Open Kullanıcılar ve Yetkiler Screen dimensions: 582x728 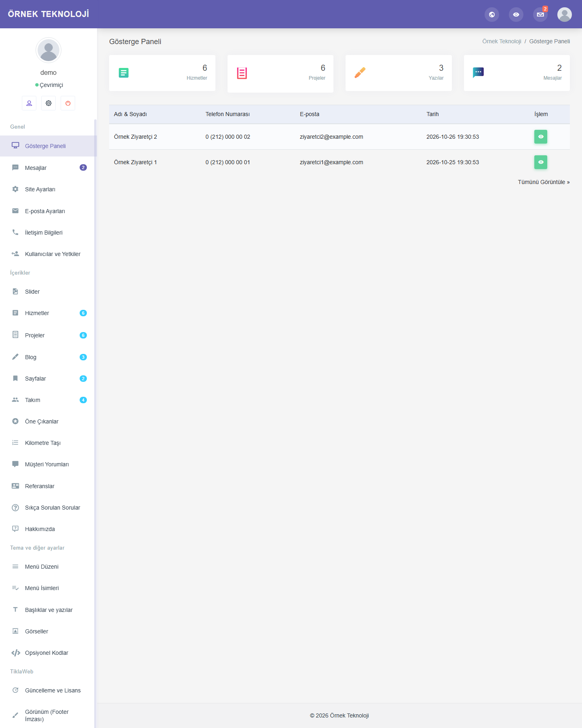[x=48, y=254]
